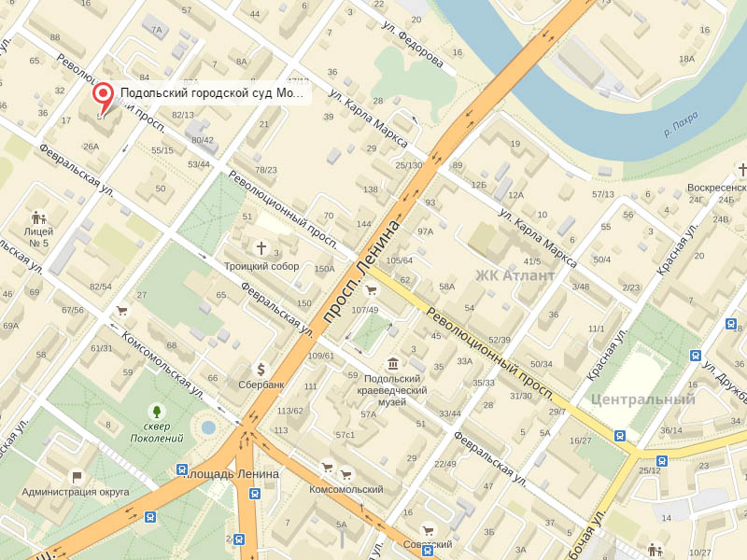Viewport: 747px width, 560px height.
Task: Select building number 150А near Троицкий собор
Action: click(324, 269)
